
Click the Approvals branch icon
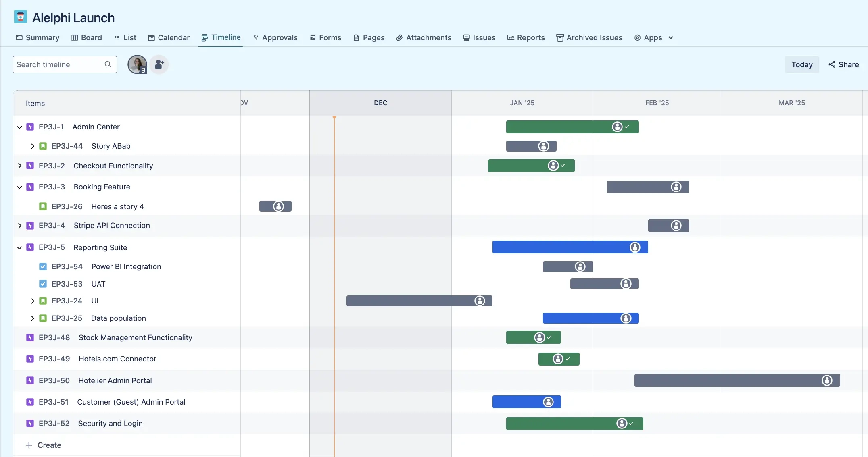[256, 37]
